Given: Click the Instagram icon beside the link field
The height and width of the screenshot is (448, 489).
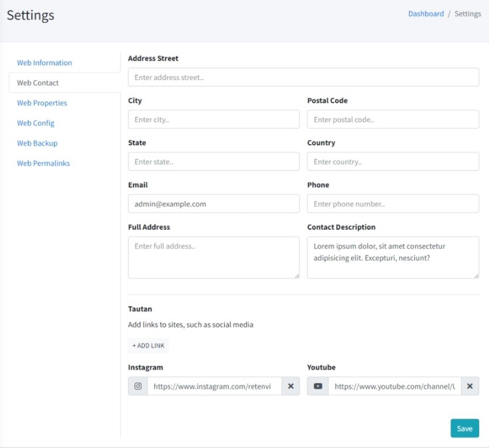Looking at the screenshot, I should [138, 386].
